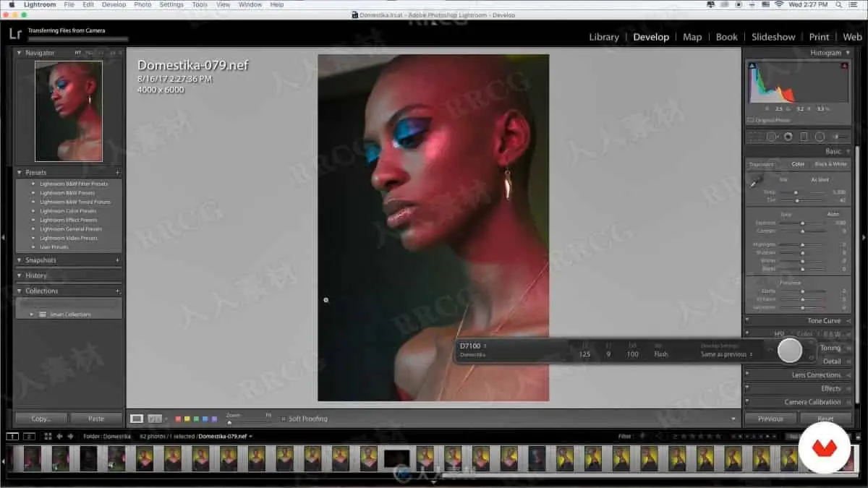Click the main window number 1 button

[12, 436]
